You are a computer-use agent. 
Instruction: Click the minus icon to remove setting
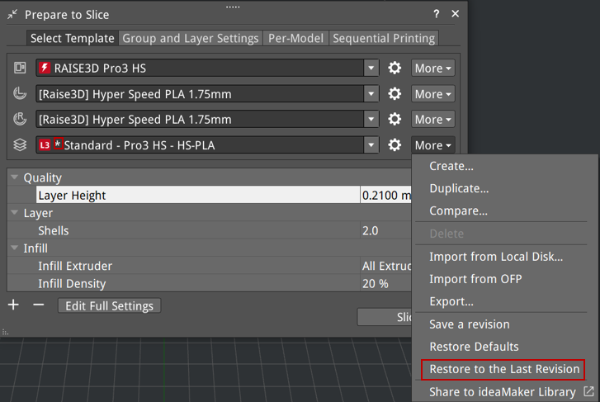click(x=39, y=305)
